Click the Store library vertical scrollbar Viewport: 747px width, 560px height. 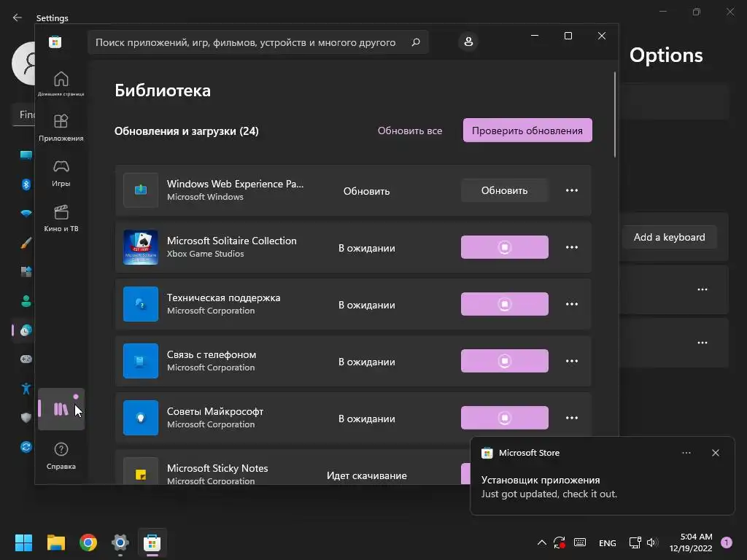tap(614, 114)
